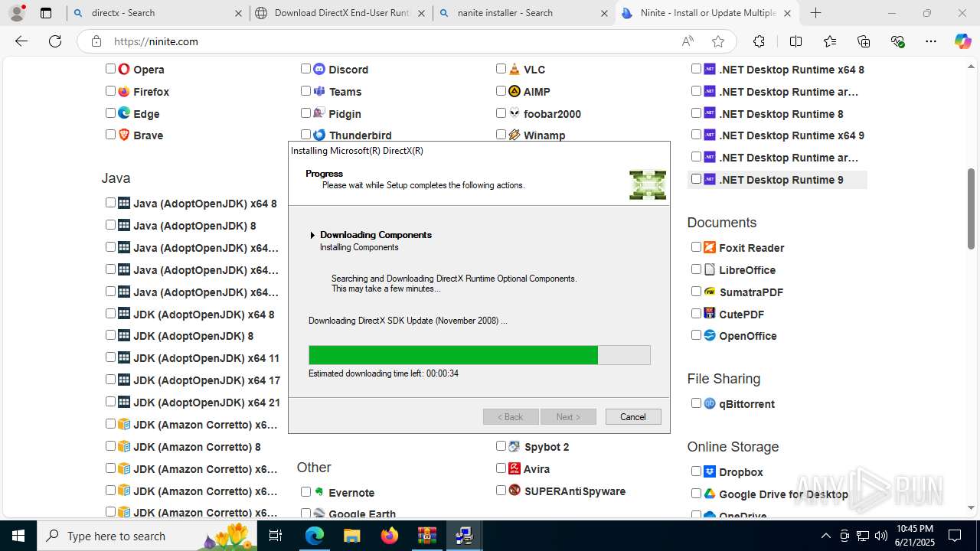The height and width of the screenshot is (551, 980).
Task: Select the OpenOffice checkbox
Action: [696, 335]
